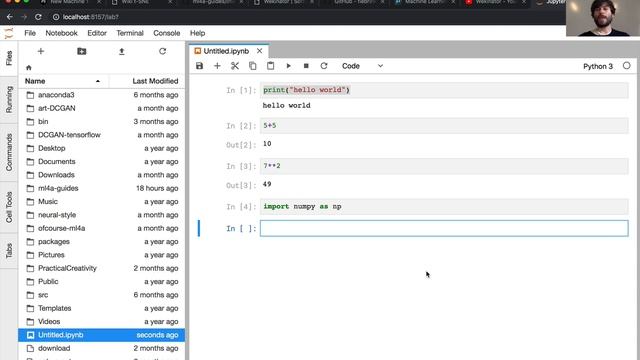
Task: Select the anaconda3 folder
Action: tap(101, 95)
